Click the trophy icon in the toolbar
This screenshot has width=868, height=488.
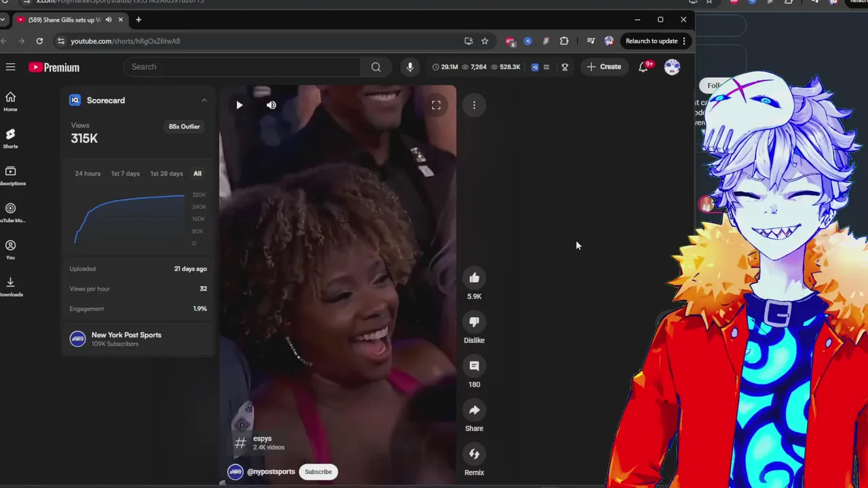click(564, 67)
